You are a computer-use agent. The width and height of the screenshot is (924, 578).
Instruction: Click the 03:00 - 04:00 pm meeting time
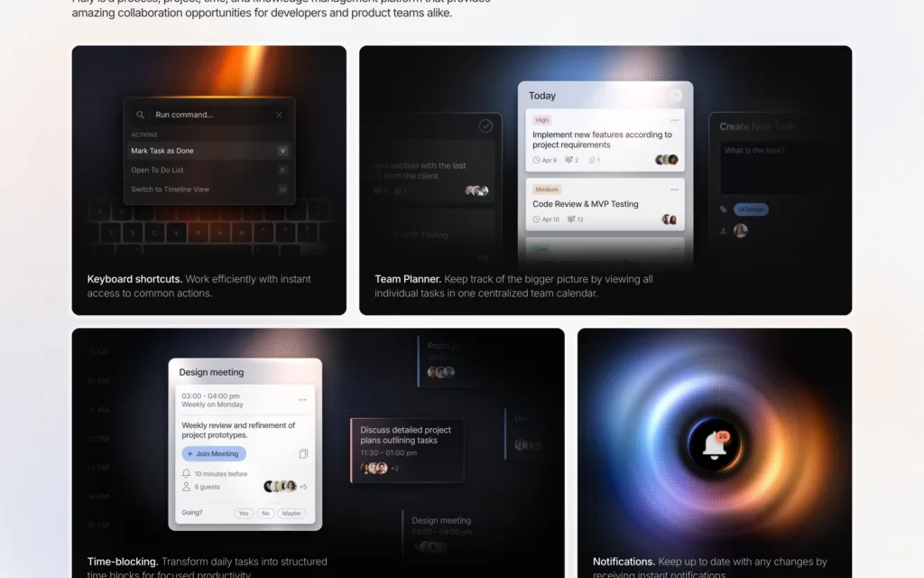pos(210,396)
